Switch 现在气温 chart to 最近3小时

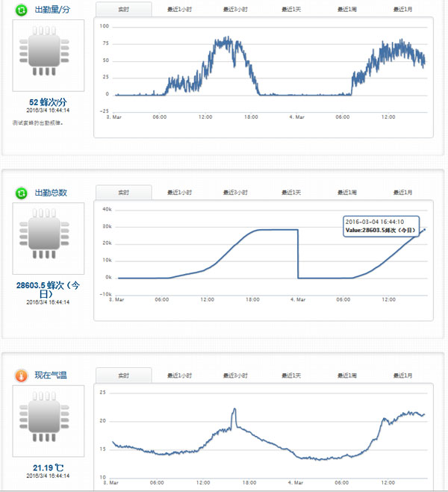235,376
